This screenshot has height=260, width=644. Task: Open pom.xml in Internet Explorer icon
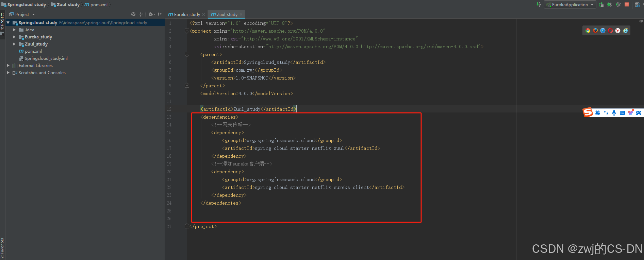coord(625,31)
